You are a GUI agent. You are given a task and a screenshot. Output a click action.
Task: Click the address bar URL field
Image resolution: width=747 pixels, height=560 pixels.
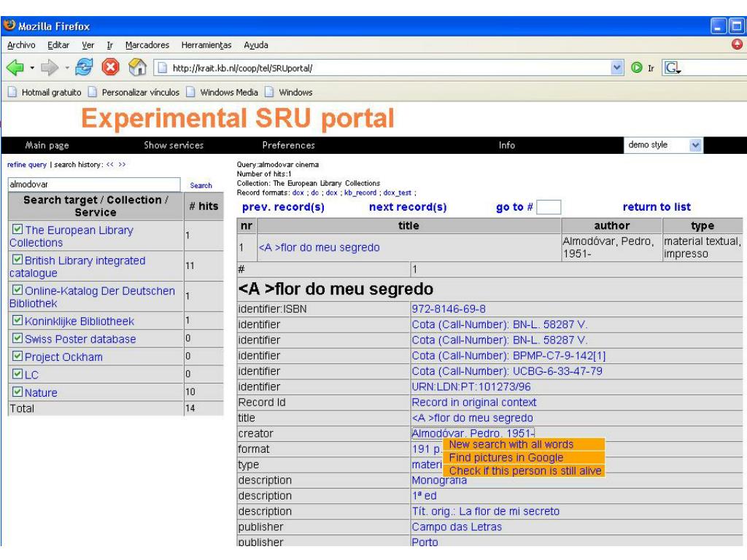(x=381, y=68)
